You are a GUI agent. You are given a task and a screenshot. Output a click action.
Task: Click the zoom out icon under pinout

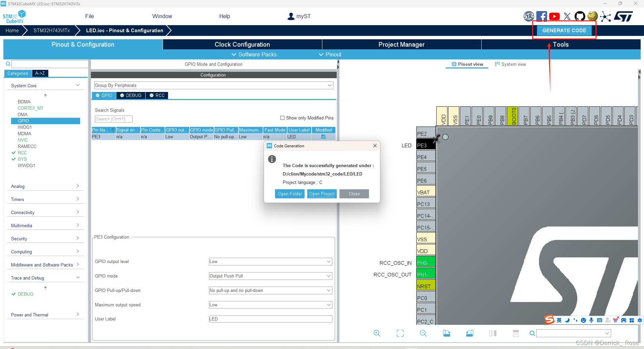click(x=423, y=333)
